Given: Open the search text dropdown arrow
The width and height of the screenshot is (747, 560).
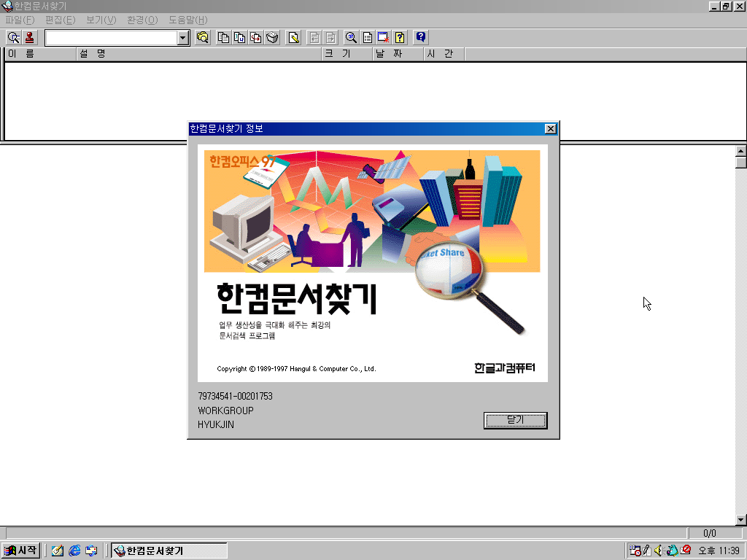Looking at the screenshot, I should pyautogui.click(x=183, y=38).
